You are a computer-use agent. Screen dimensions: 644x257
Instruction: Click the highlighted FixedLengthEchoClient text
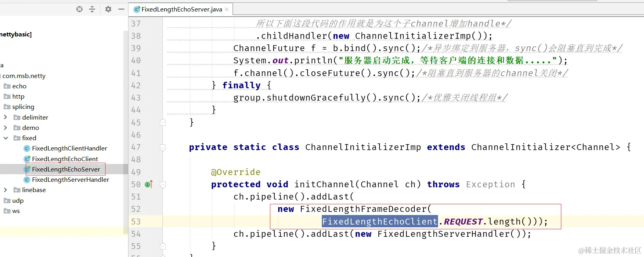coord(380,221)
